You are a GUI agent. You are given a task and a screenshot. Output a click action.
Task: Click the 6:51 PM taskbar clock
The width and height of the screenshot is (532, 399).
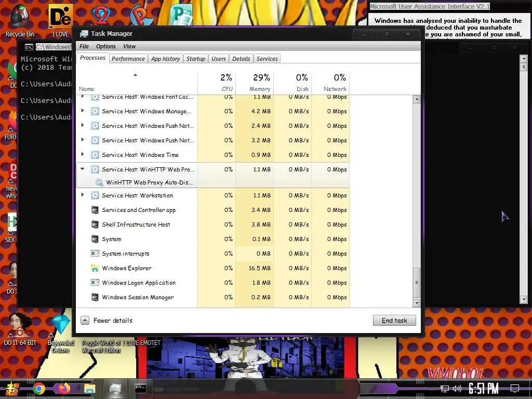[x=484, y=389]
